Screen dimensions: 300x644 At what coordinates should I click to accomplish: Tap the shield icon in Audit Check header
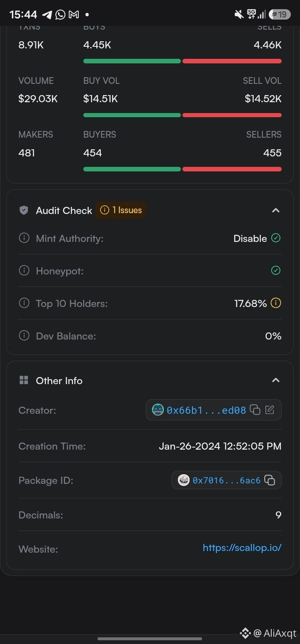click(24, 210)
